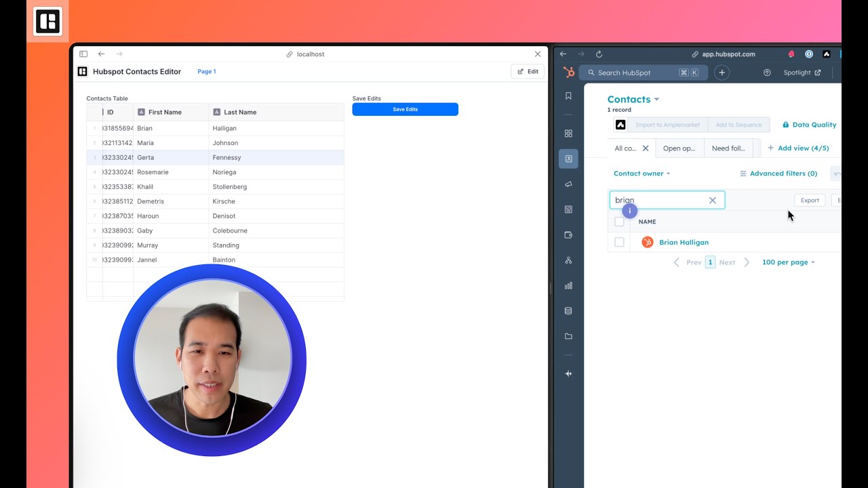The width and height of the screenshot is (868, 488).
Task: Open Data Management database icon in sidebar
Action: coord(568,311)
